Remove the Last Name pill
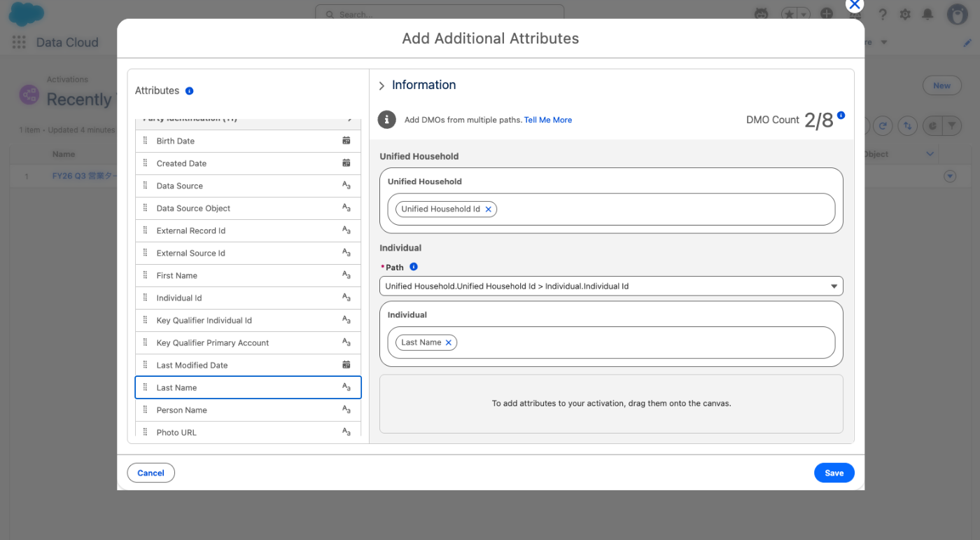The image size is (980, 540). 449,342
